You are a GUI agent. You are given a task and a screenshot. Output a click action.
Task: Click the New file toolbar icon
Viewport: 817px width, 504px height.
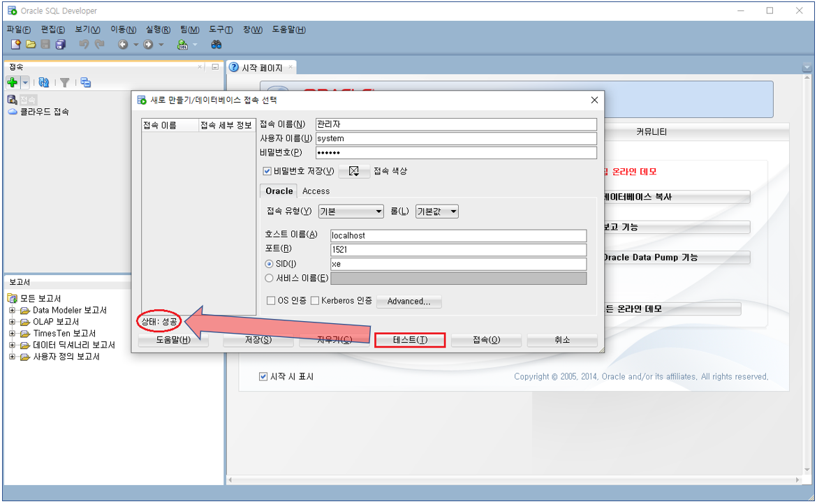(15, 44)
